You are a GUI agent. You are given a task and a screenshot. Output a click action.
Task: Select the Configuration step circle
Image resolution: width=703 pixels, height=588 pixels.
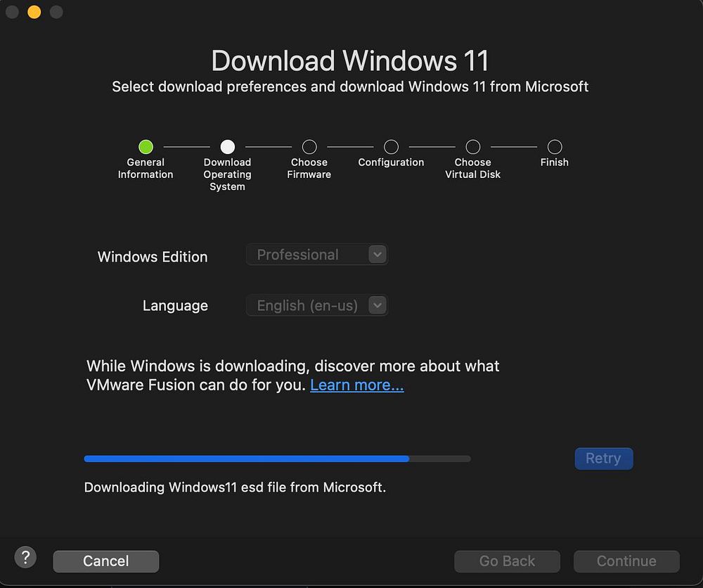pos(391,147)
